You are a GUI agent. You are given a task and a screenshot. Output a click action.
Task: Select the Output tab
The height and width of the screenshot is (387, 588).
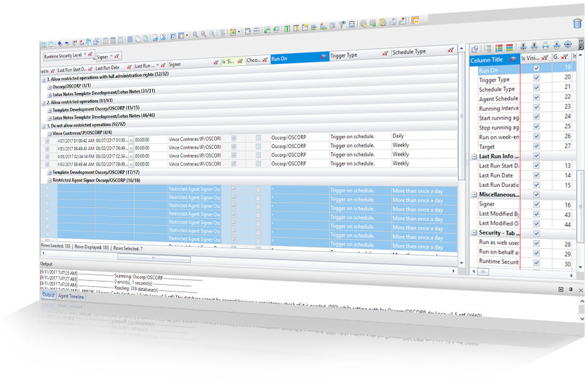pos(48,295)
